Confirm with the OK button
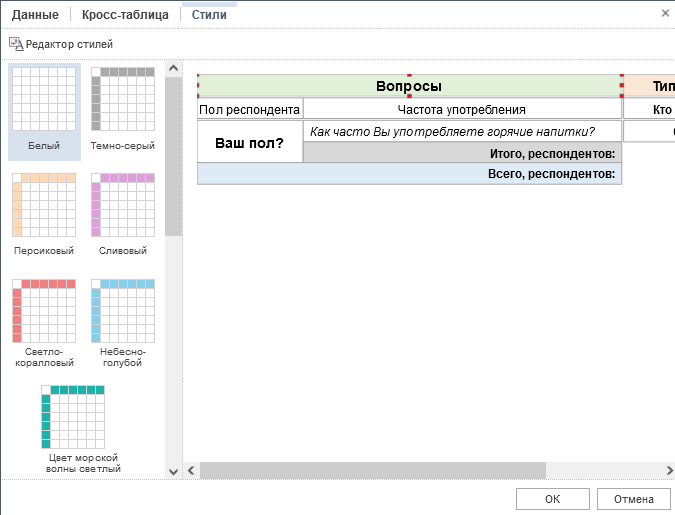 552,499
